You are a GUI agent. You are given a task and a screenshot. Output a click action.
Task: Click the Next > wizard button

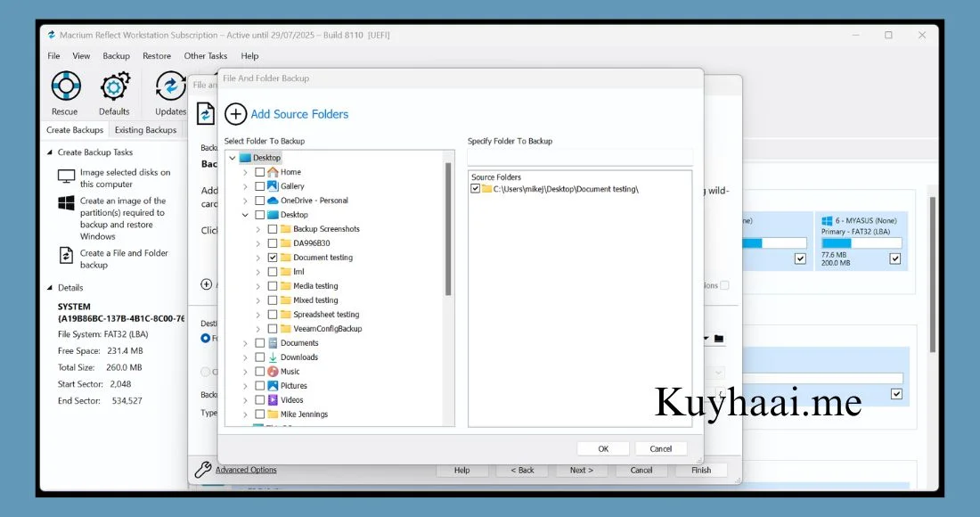(x=581, y=470)
